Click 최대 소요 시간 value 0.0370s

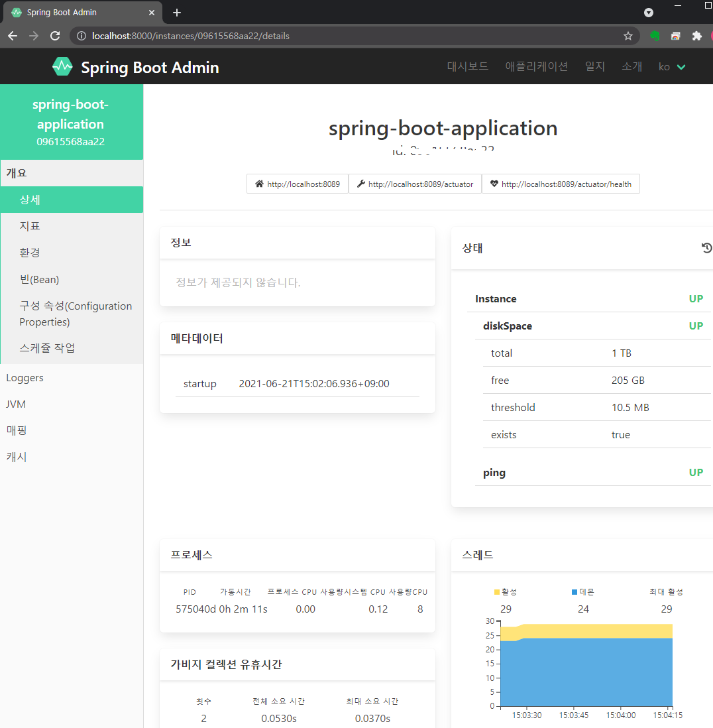[x=372, y=719]
